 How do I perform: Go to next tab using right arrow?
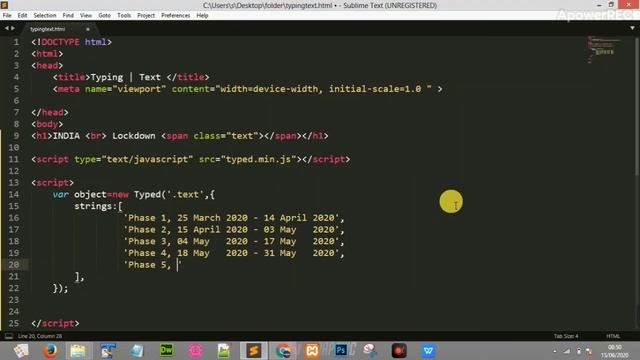[x=13, y=29]
